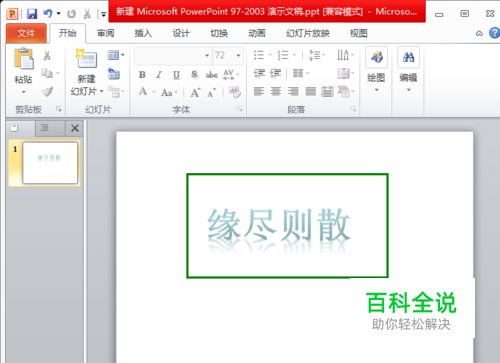This screenshot has width=500, height=363.
Task: Click the Copy icon in clipboard group
Action: 47,73
